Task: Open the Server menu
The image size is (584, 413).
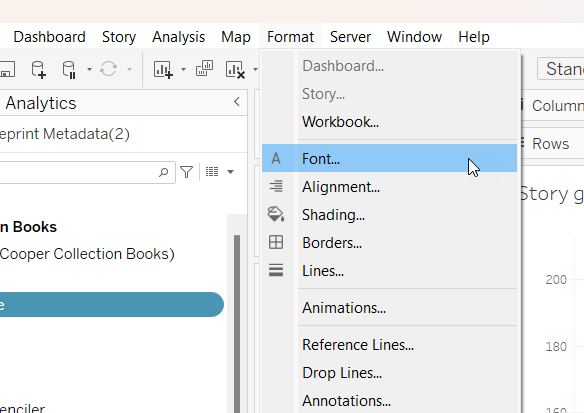Action: click(x=350, y=37)
